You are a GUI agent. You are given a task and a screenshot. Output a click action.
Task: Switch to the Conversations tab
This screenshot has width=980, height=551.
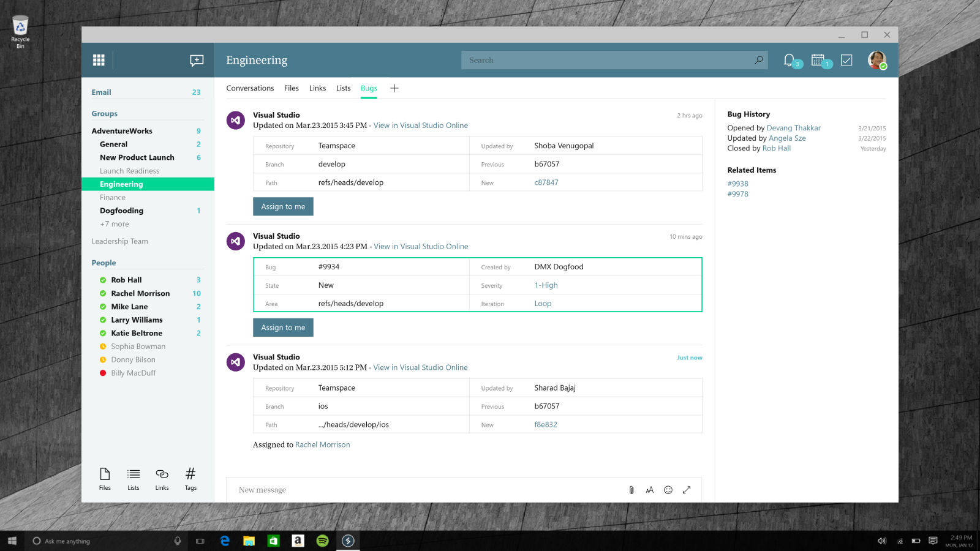click(x=250, y=88)
